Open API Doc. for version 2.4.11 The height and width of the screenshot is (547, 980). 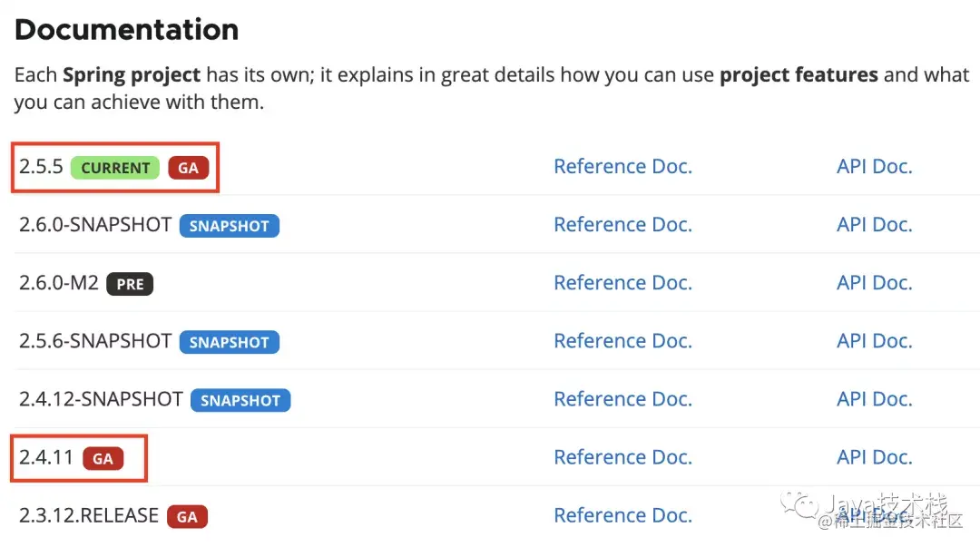click(x=874, y=457)
